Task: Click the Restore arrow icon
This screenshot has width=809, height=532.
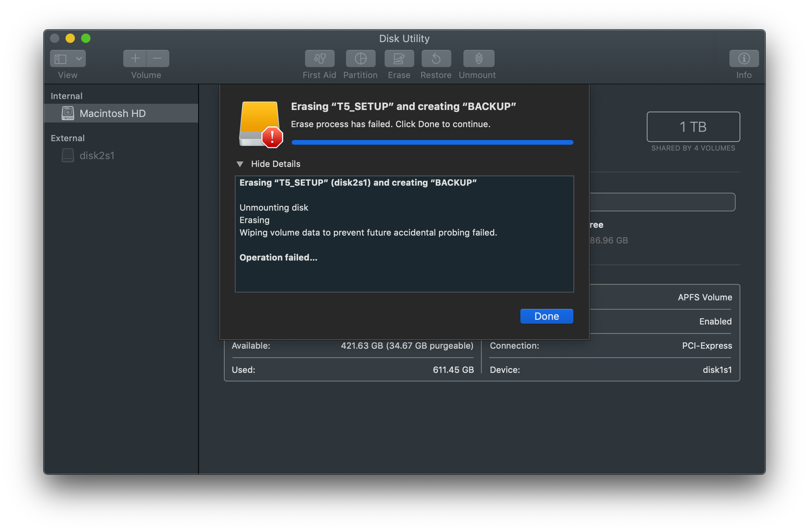Action: (x=436, y=59)
